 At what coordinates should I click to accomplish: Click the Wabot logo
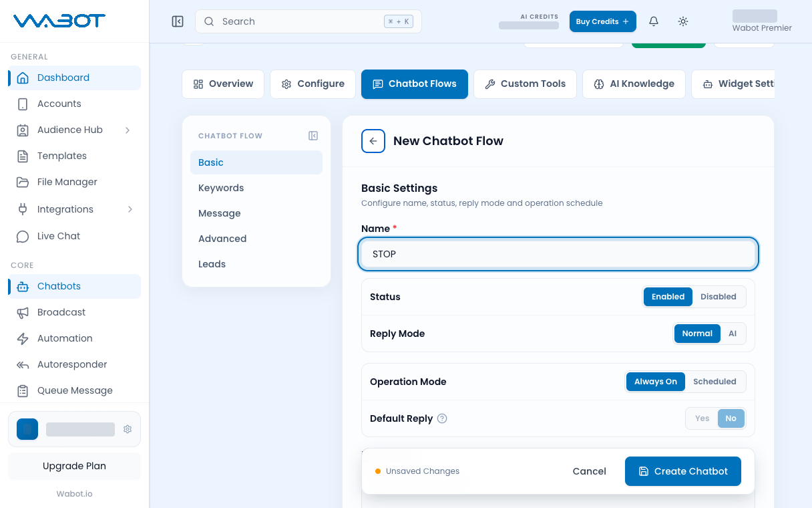59,21
